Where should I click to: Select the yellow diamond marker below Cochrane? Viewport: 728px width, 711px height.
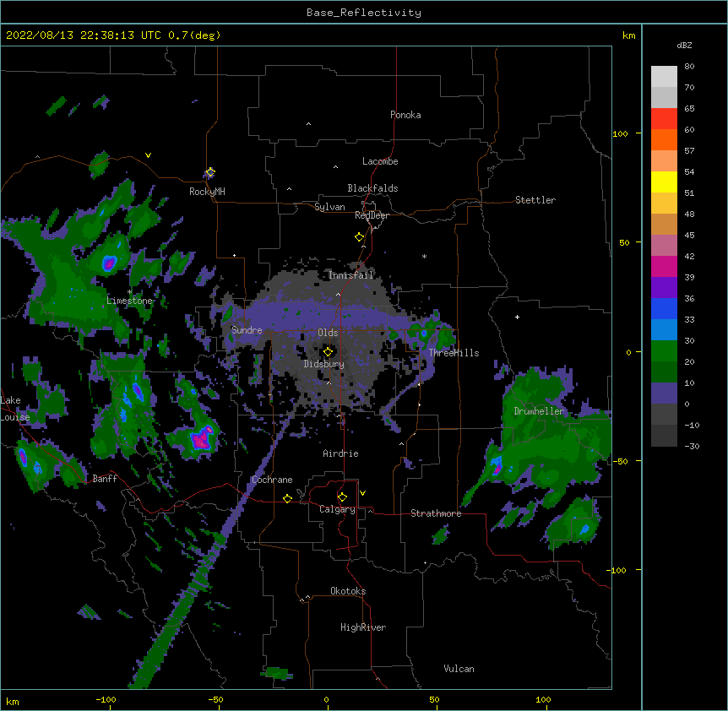pos(287,498)
